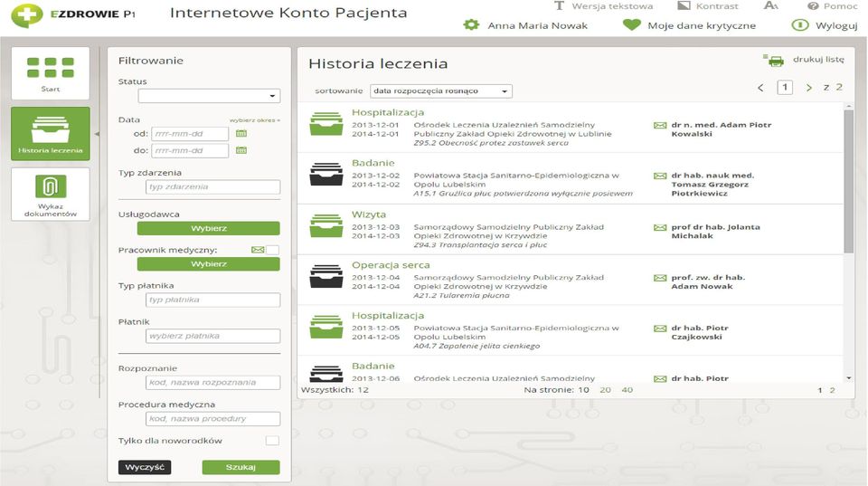
Task: Click envelope icon beside prof. zw. dr hab. Adam Nowak
Action: tap(660, 278)
